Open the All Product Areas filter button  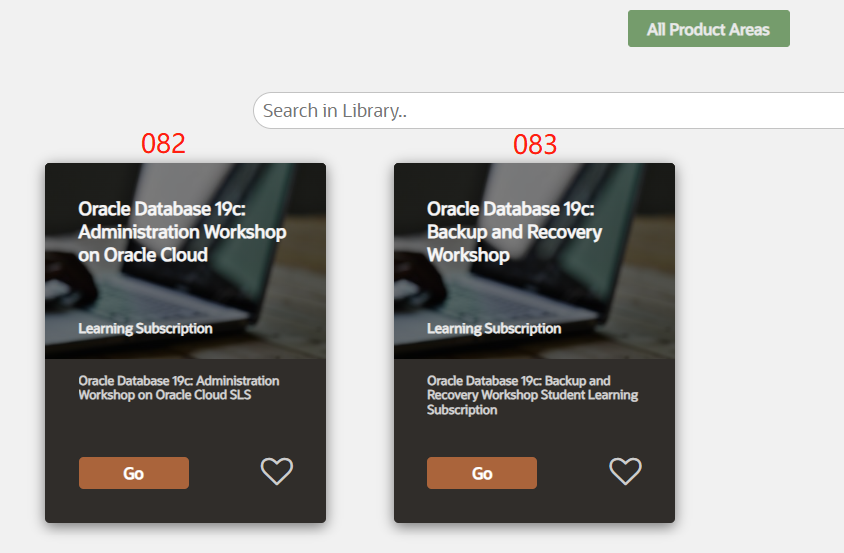click(x=708, y=29)
